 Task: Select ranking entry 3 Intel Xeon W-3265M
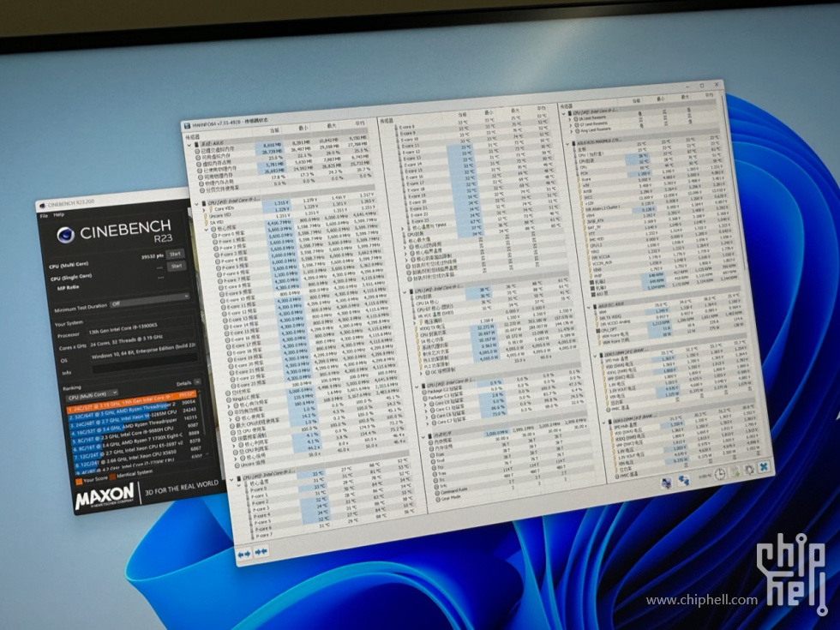click(132, 417)
